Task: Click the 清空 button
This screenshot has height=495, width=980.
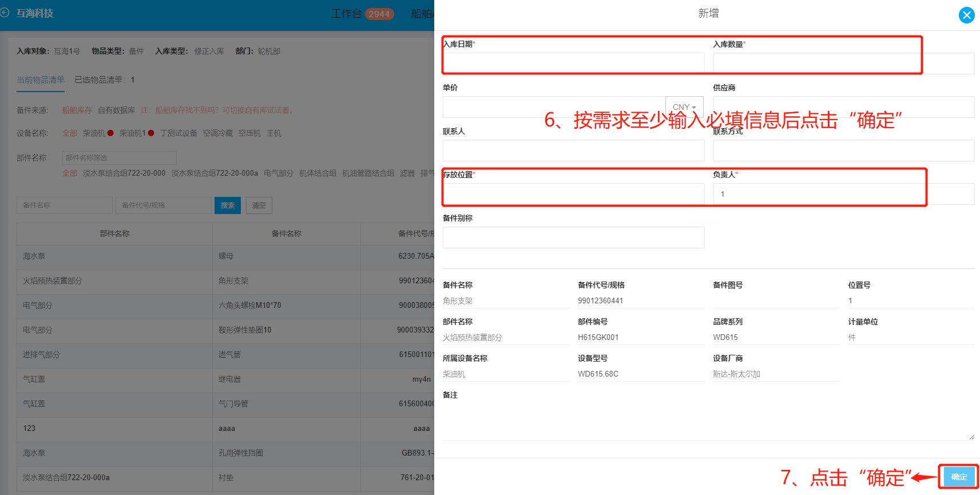Action: (x=259, y=205)
